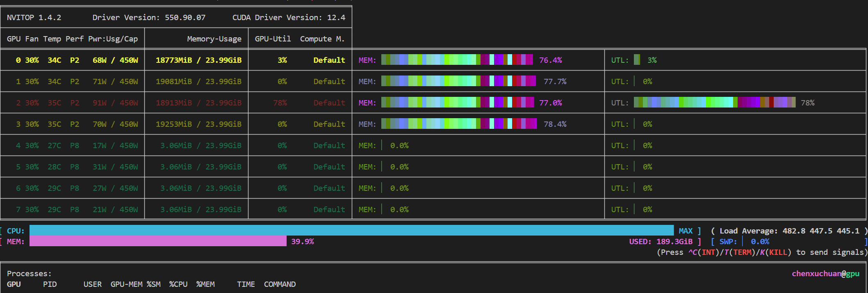Click the cyan CPU usage bar
The width and height of the screenshot is (868, 293).
coord(351,231)
